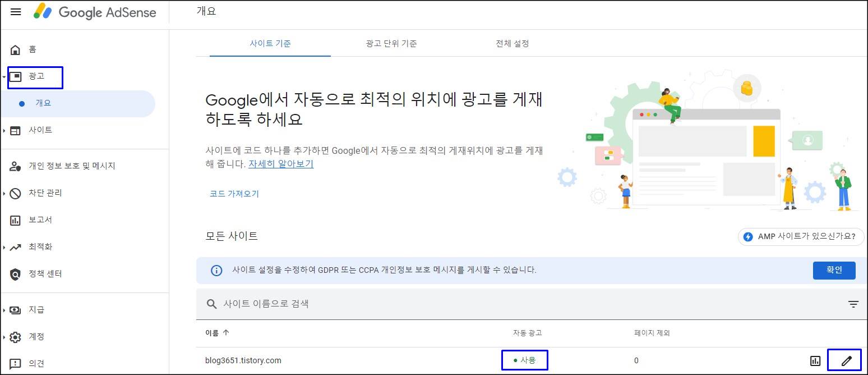Switch to 전체 설정 tab
The image size is (868, 375).
tap(513, 43)
